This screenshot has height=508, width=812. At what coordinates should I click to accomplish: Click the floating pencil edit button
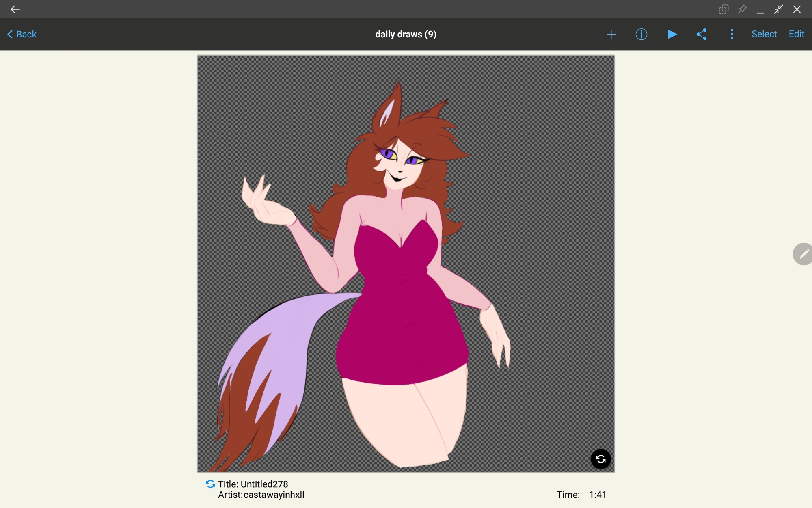[x=803, y=254]
